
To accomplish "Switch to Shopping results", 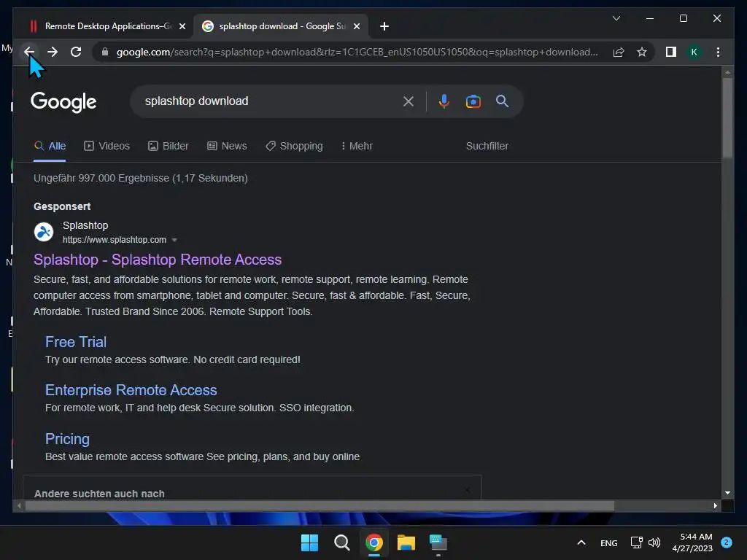I will pyautogui.click(x=294, y=146).
